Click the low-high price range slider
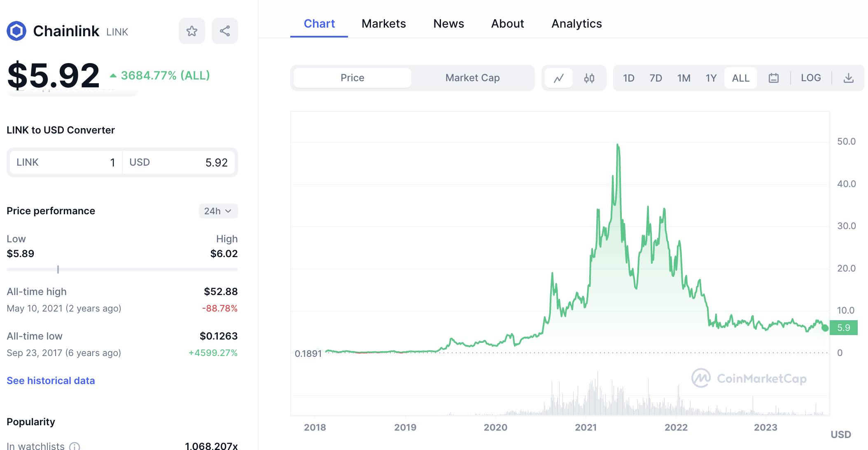 pos(122,270)
